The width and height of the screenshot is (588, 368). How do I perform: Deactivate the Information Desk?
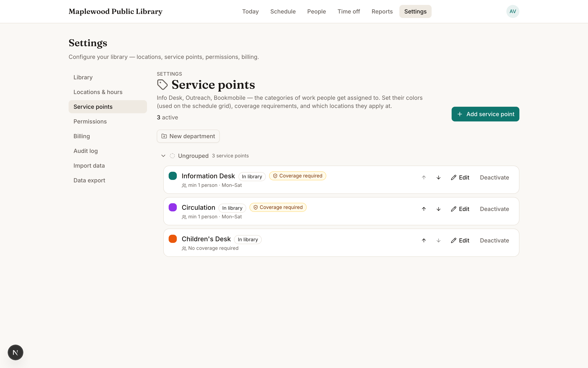pos(494,177)
